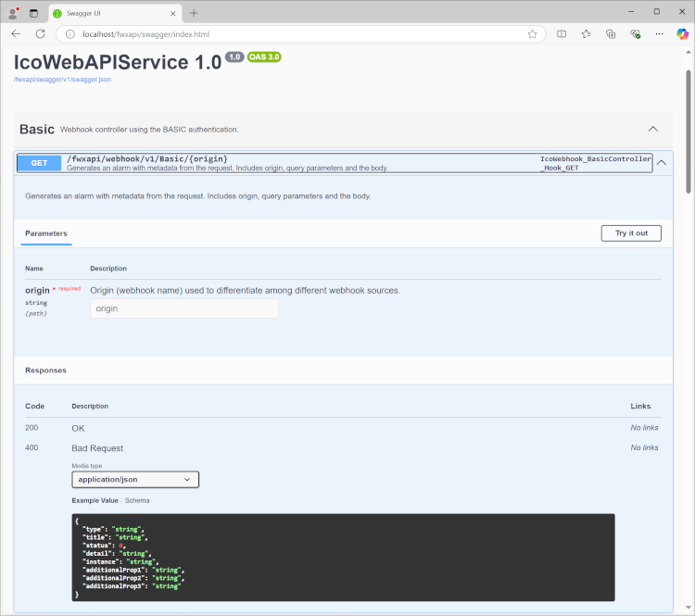Image resolution: width=695 pixels, height=616 pixels.
Task: Open browser Collections
Action: coord(611,34)
